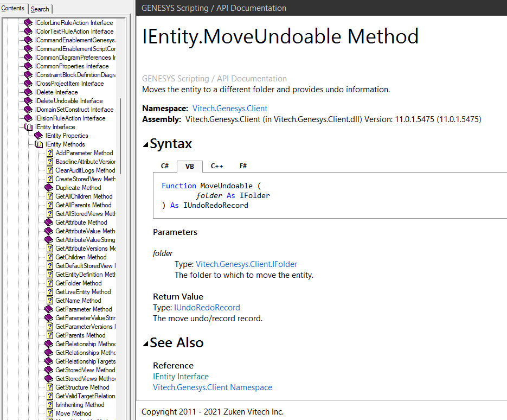Switch to the Search tab

click(x=40, y=9)
